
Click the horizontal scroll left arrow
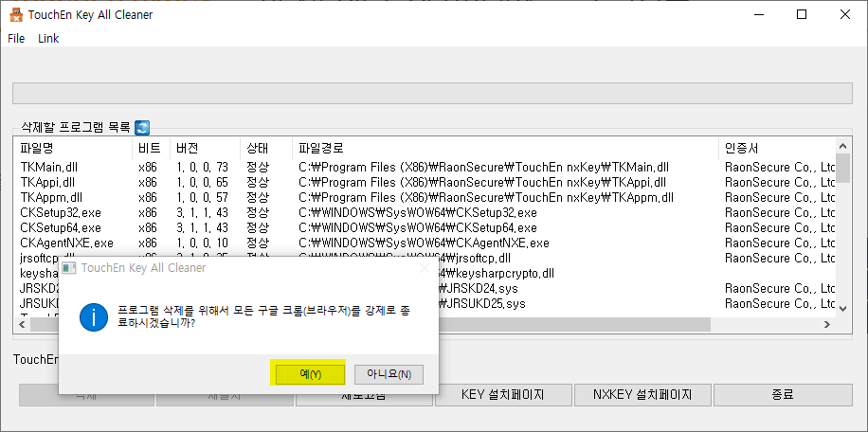click(x=22, y=325)
